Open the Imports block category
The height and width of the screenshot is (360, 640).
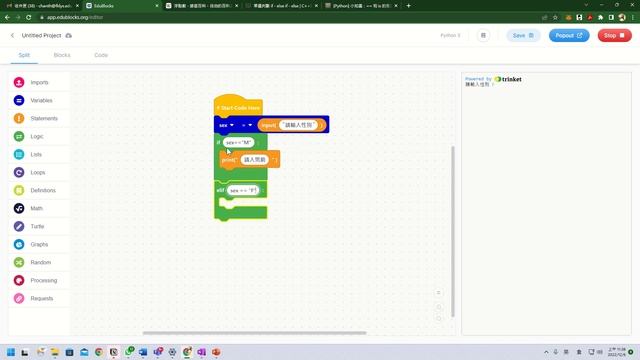39,82
